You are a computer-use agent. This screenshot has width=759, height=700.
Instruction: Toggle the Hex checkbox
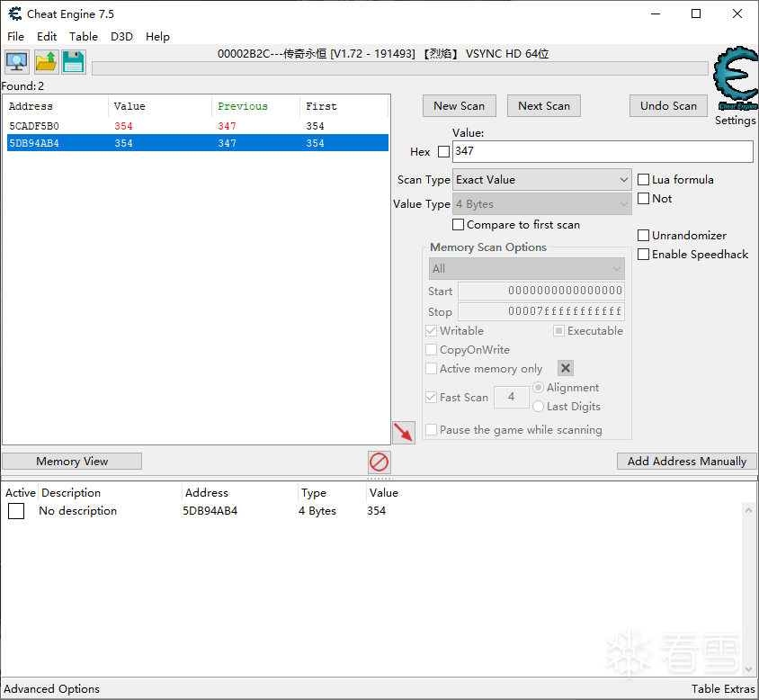[x=443, y=152]
